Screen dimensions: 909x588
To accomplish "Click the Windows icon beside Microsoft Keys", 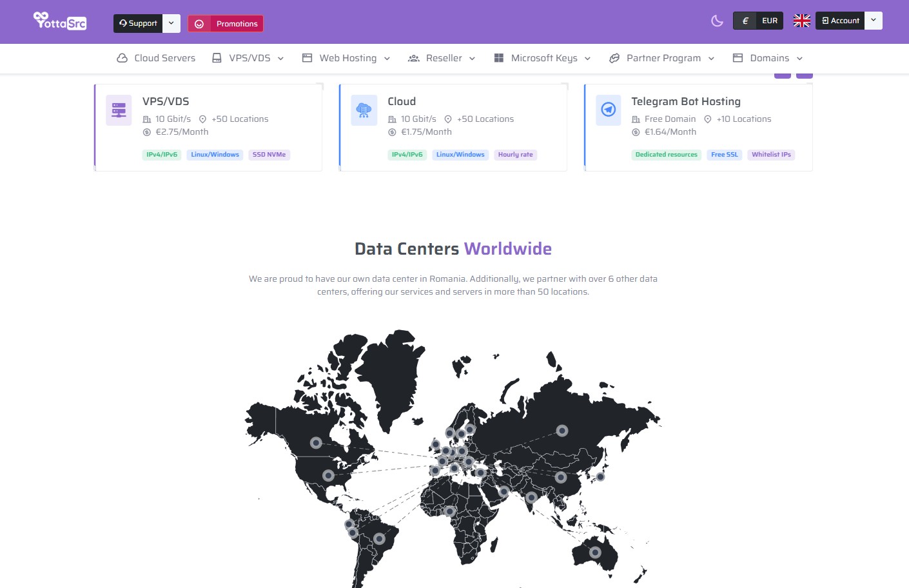I will point(499,57).
